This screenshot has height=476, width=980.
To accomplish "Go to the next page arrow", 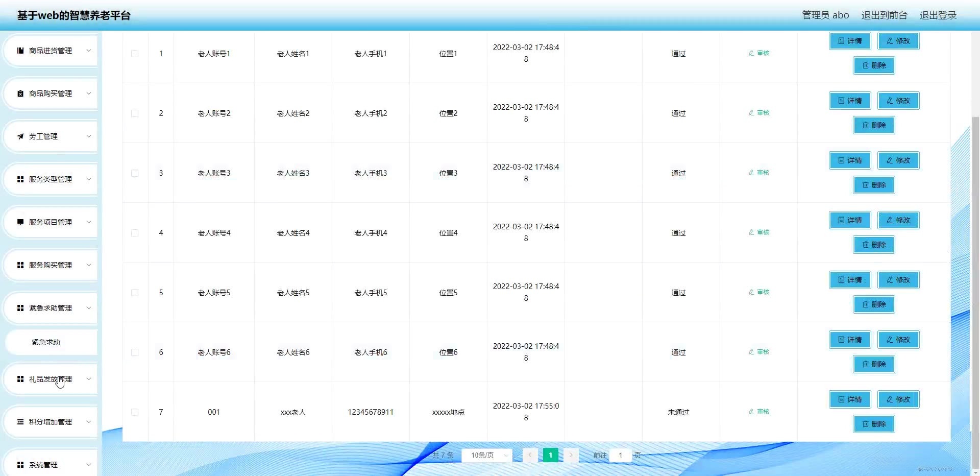I will pos(571,455).
